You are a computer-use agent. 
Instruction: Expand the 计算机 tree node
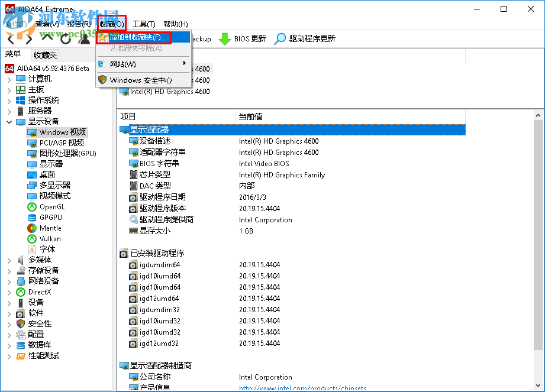[x=10, y=79]
